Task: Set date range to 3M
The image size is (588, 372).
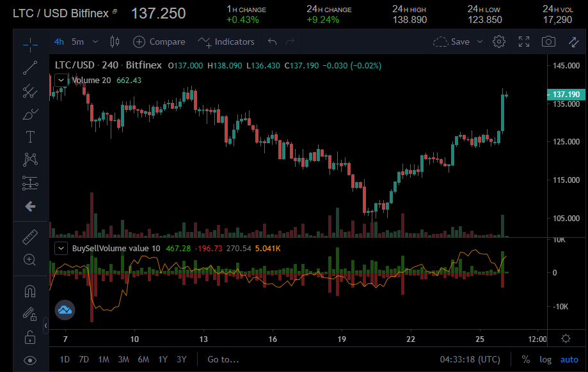Action: point(123,360)
